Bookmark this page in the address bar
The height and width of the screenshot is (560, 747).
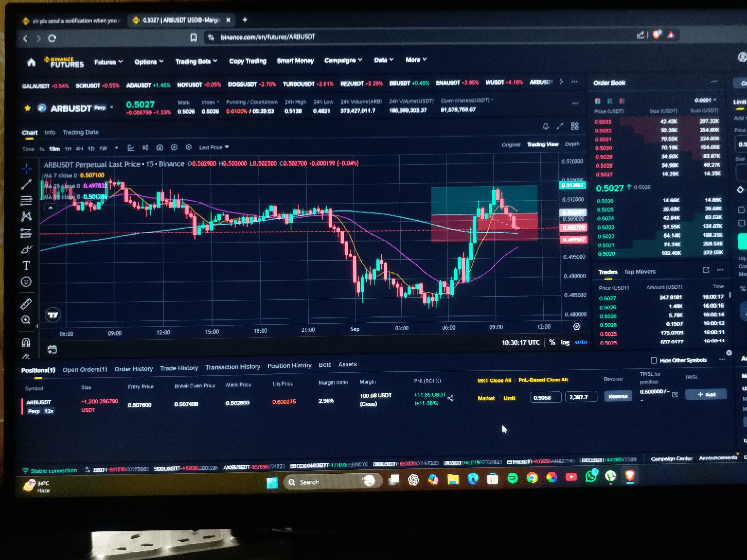194,37
